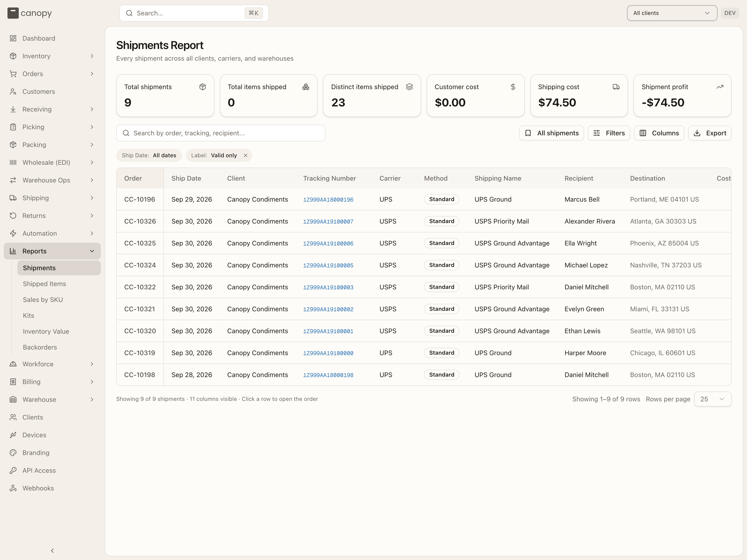Open the All clients dropdown
Viewport: 747px width, 560px height.
coord(672,13)
